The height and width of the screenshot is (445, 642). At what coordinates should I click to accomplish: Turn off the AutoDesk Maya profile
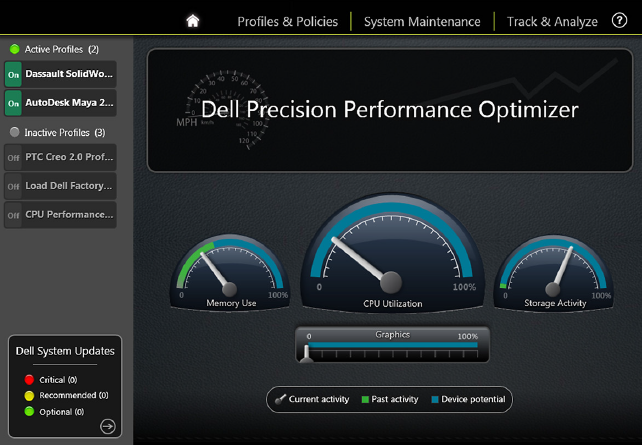[14, 103]
